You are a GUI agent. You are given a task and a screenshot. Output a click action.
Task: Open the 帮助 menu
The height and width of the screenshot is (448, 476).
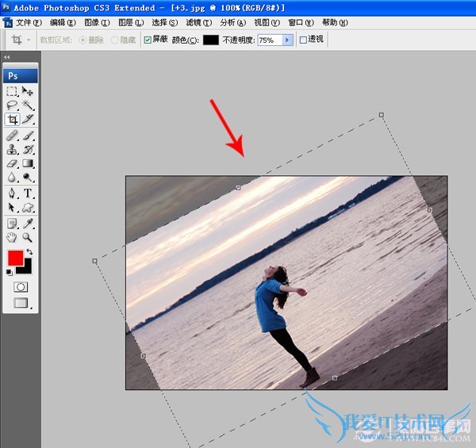pos(335,23)
